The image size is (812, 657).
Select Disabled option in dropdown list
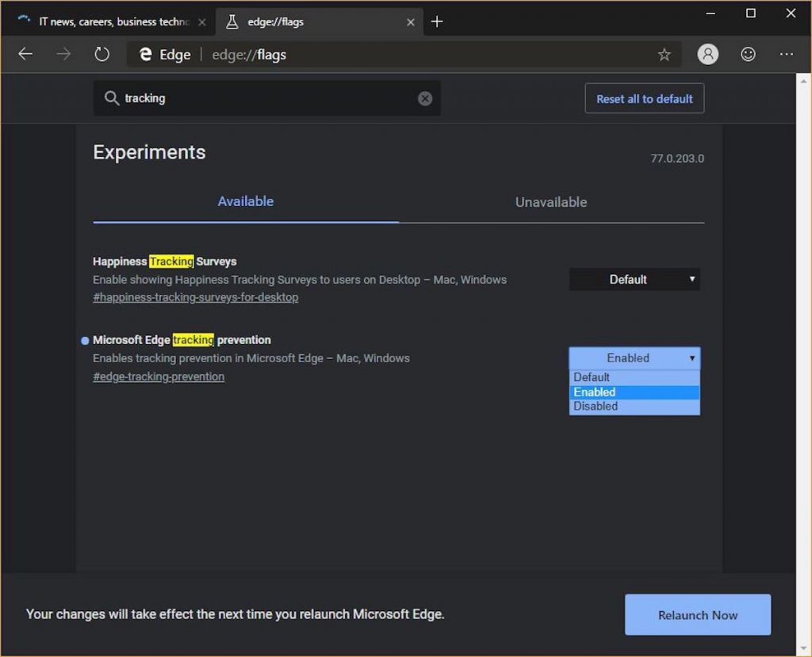[x=634, y=407]
